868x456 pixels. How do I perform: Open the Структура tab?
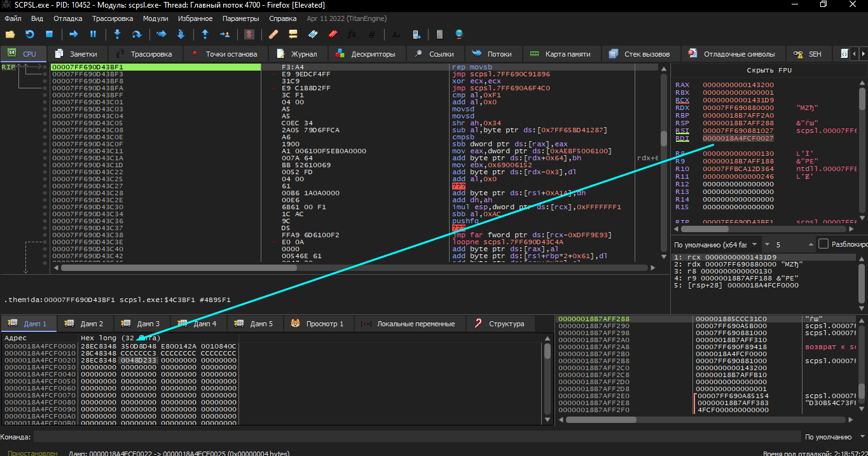(x=499, y=324)
